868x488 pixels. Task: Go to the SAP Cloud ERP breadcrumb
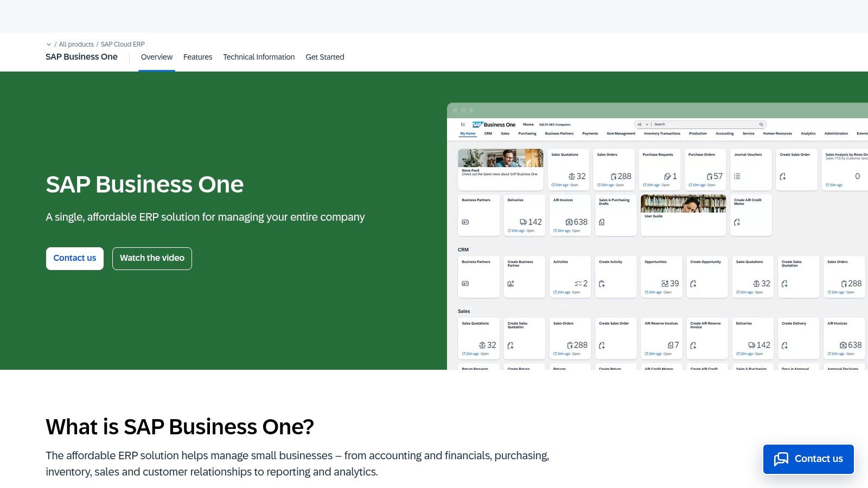[123, 44]
